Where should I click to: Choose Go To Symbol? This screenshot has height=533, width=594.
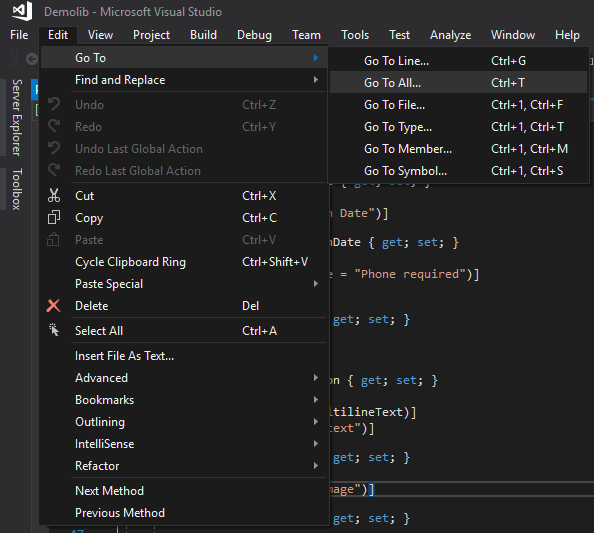click(458, 170)
